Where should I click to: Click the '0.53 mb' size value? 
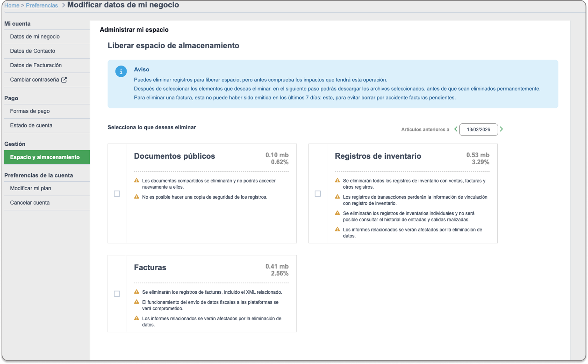478,155
